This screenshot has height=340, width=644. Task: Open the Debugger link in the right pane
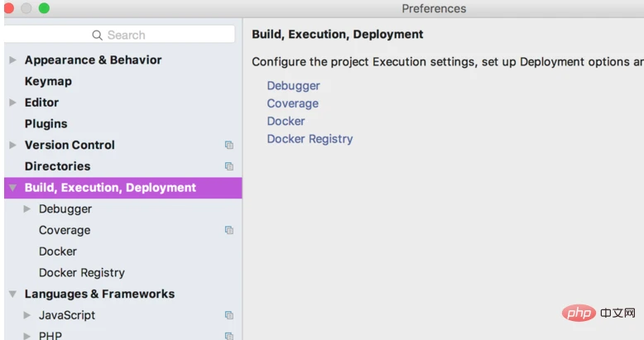point(293,86)
